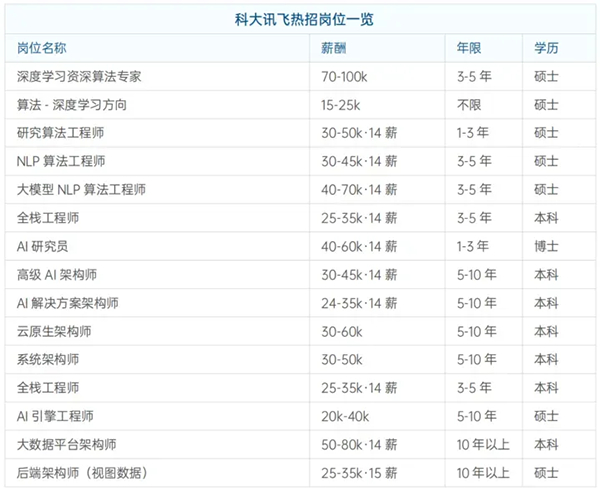Select the job name 云原生架构师
The height and width of the screenshot is (492, 600).
54,331
